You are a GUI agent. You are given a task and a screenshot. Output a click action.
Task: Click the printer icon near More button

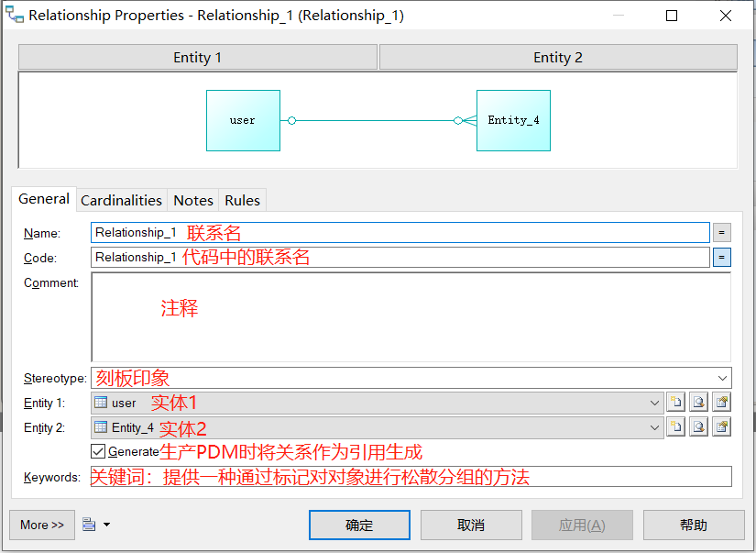(88, 524)
